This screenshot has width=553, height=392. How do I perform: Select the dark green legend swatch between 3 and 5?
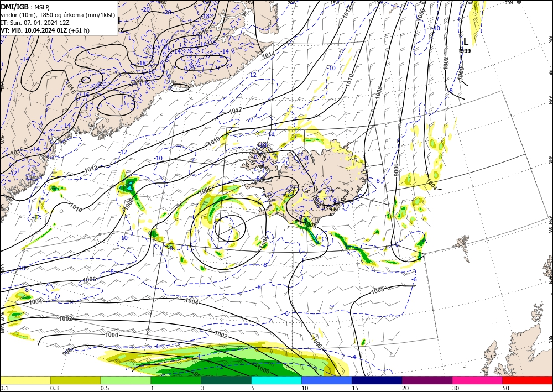[226, 380]
